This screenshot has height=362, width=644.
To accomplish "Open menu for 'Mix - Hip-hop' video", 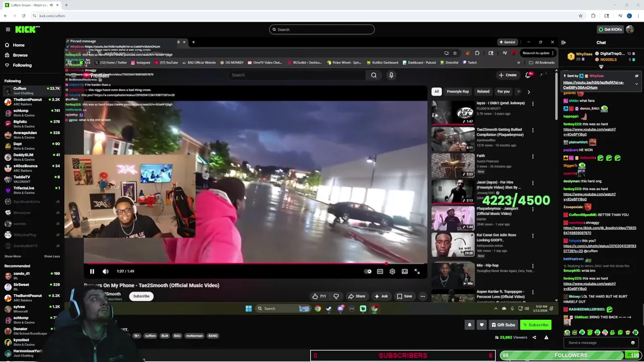I will tap(533, 266).
